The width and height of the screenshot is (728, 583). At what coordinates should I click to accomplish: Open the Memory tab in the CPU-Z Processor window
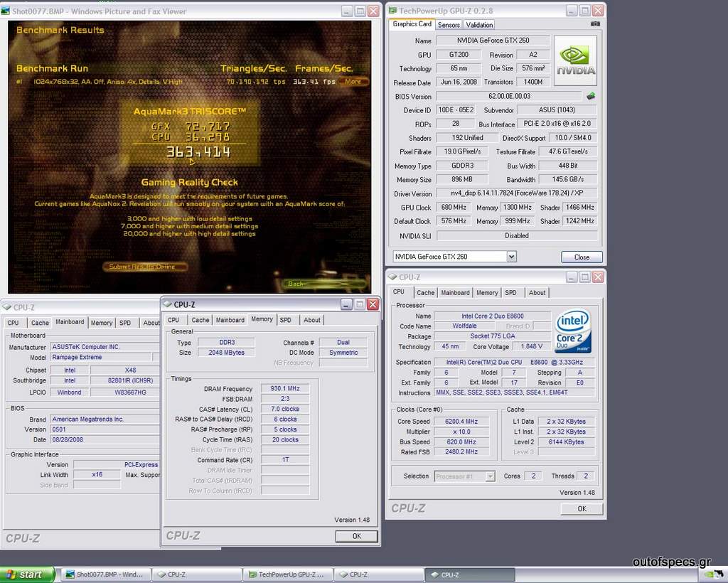tap(487, 292)
